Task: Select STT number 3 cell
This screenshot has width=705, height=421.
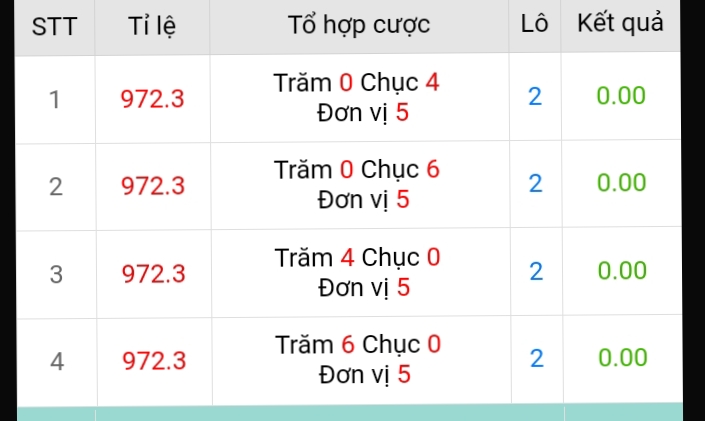Action: tap(56, 274)
